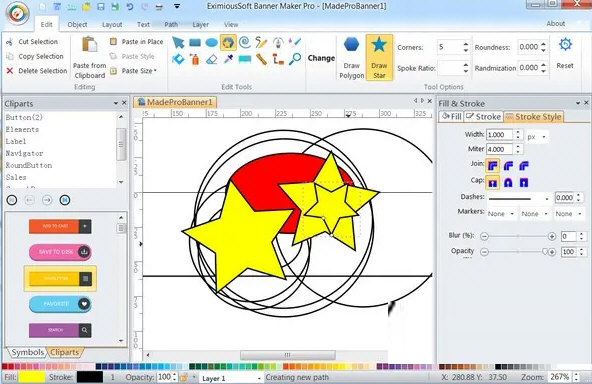The height and width of the screenshot is (384, 592).
Task: Select the highlighted star/polygon shape tool
Action: (228, 43)
